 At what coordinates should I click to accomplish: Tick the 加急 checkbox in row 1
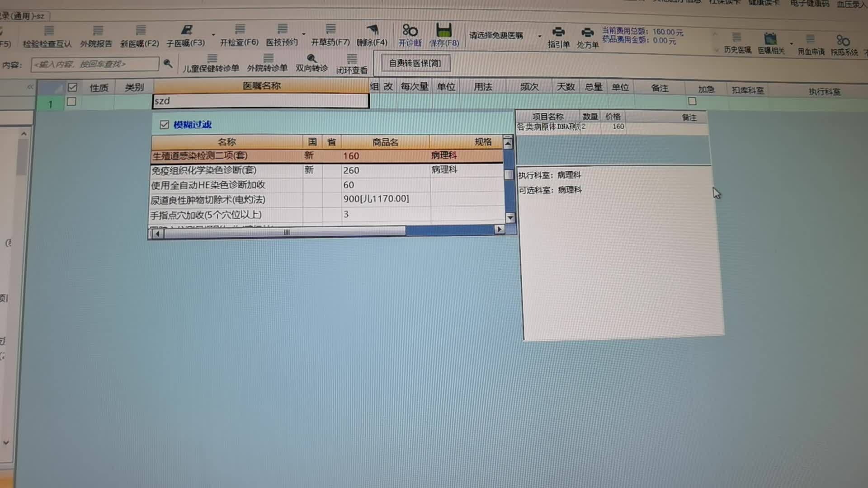point(692,101)
